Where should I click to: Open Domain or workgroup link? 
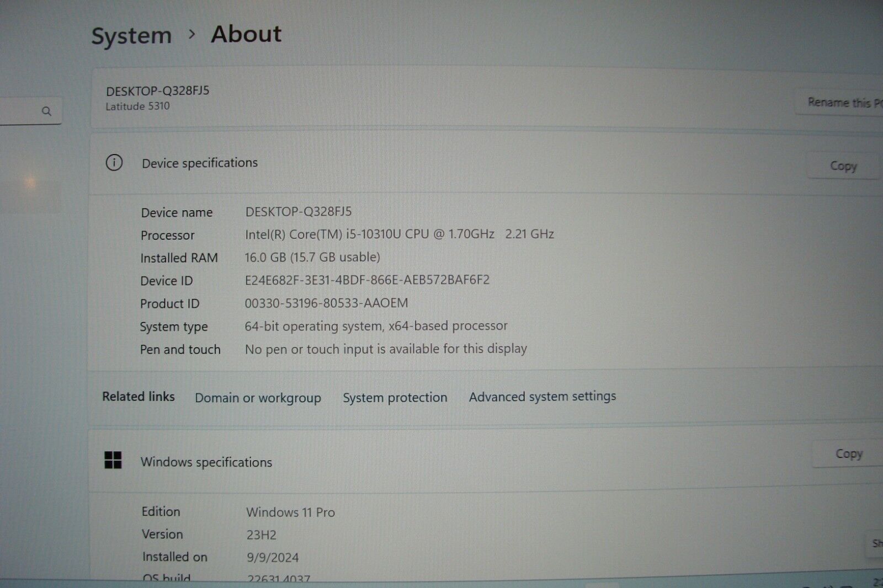(258, 398)
